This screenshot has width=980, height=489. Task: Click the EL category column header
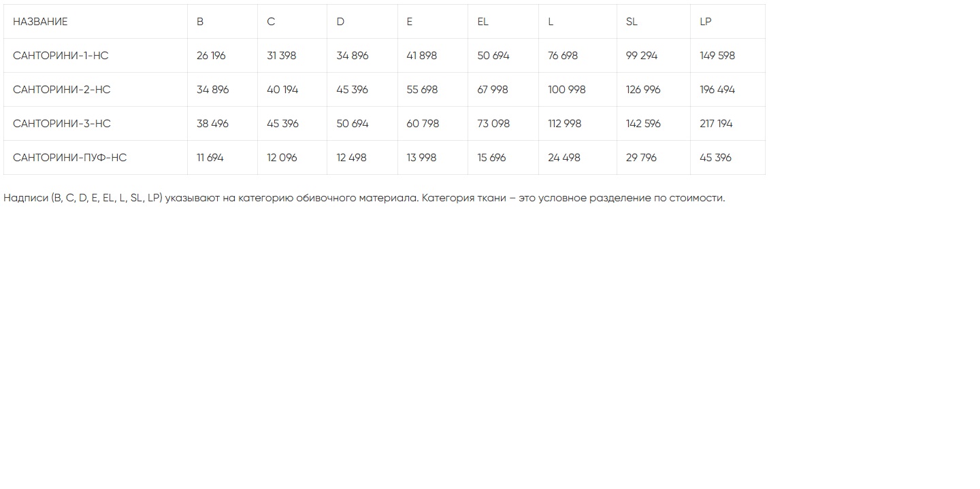click(483, 22)
